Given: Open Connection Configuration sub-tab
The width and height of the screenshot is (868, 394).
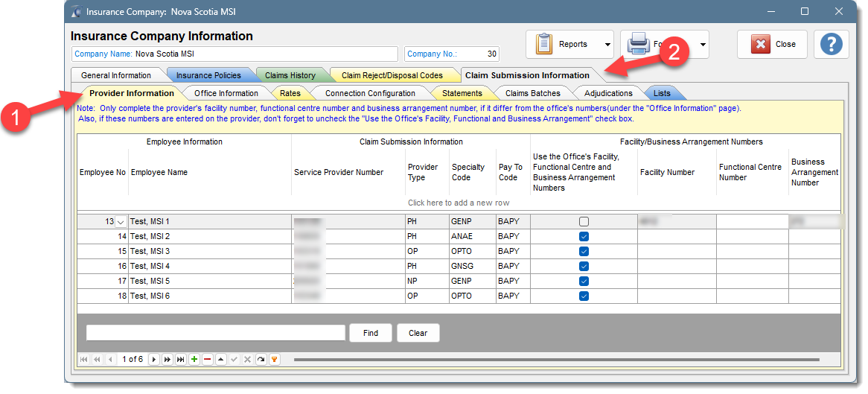Looking at the screenshot, I should pyautogui.click(x=370, y=93).
